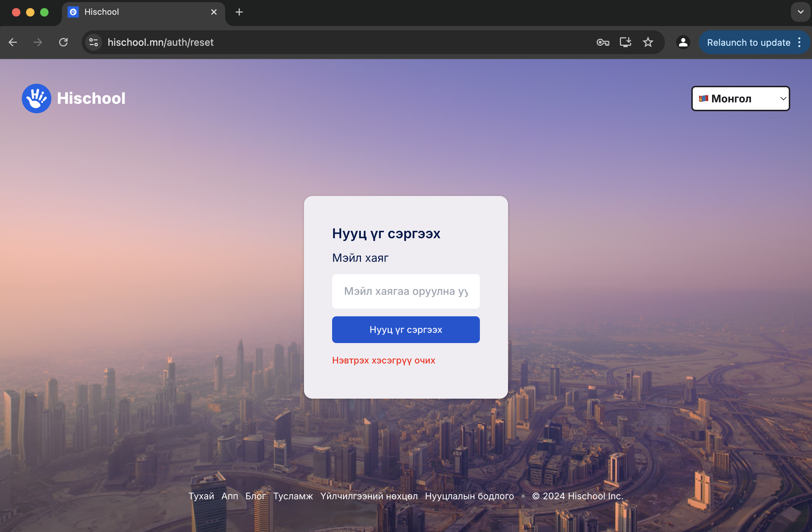
Task: Open the browser profile icon
Action: (683, 42)
